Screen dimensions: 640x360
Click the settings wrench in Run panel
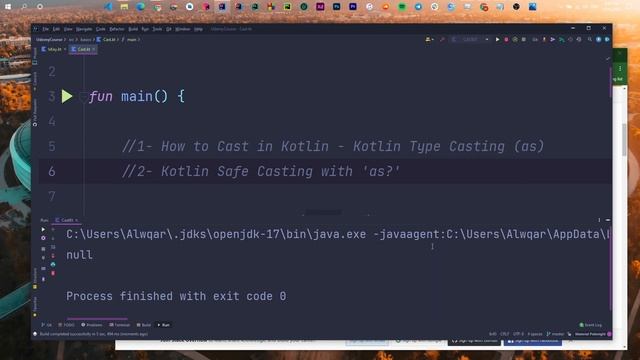[x=43, y=238]
